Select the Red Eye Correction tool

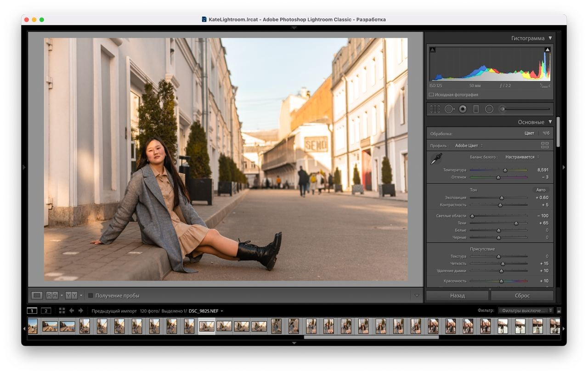(x=463, y=109)
